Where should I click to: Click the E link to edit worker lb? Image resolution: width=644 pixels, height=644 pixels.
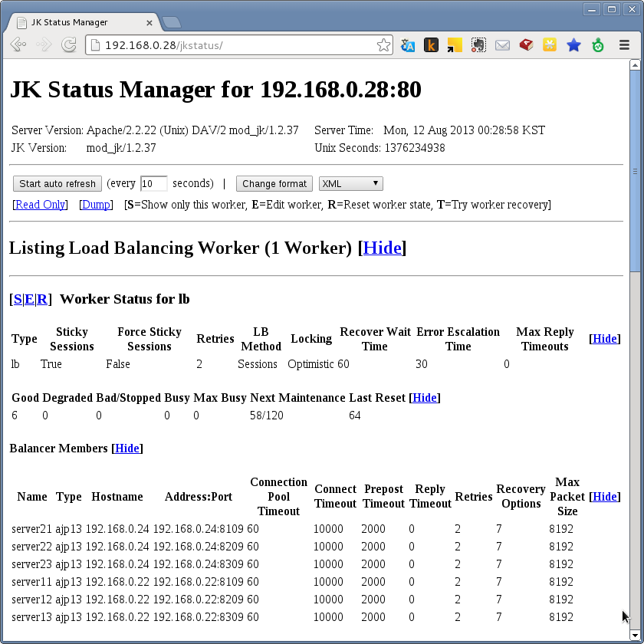tap(29, 299)
